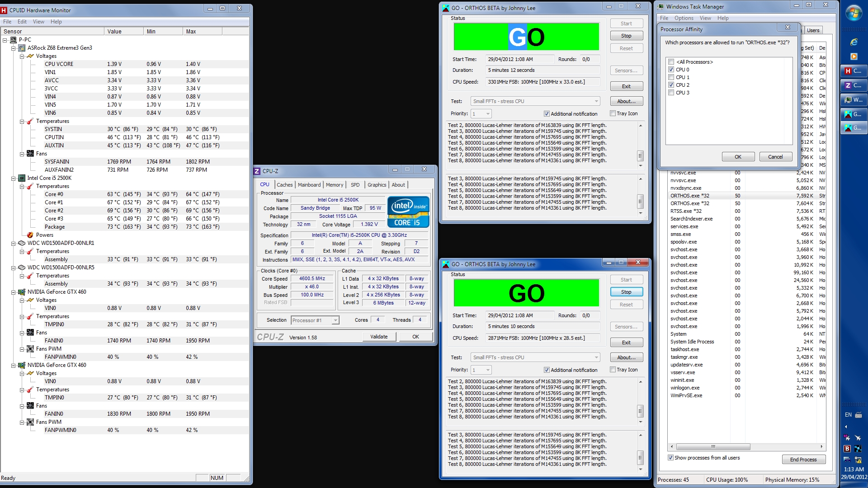Open HWMonitor View menu
This screenshot has height=488, width=868.
click(38, 22)
